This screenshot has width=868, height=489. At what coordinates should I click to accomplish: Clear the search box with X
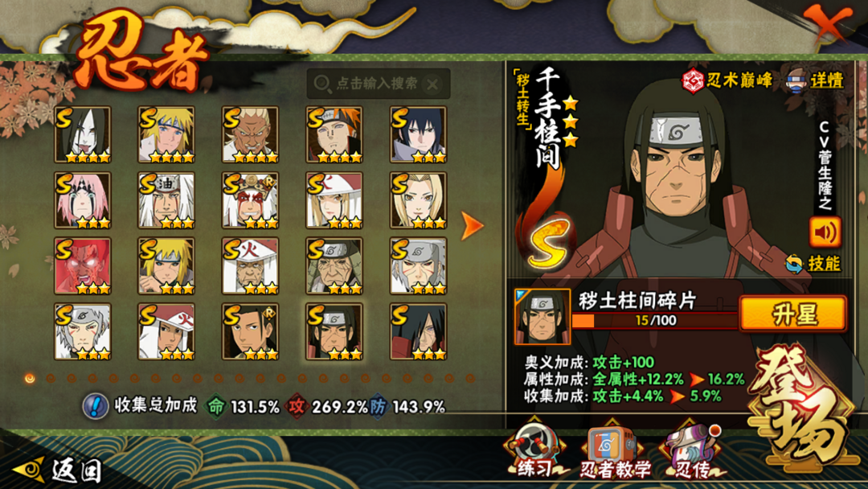pyautogui.click(x=433, y=84)
